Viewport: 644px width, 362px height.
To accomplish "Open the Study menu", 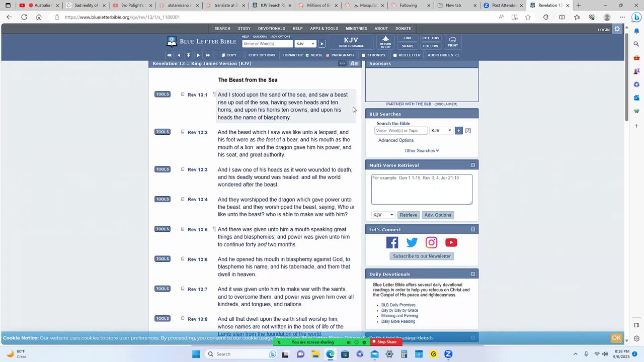I will (244, 28).
